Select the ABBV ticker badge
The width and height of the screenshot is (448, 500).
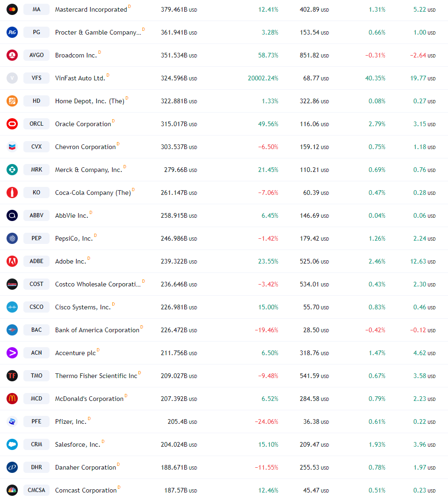(36, 215)
